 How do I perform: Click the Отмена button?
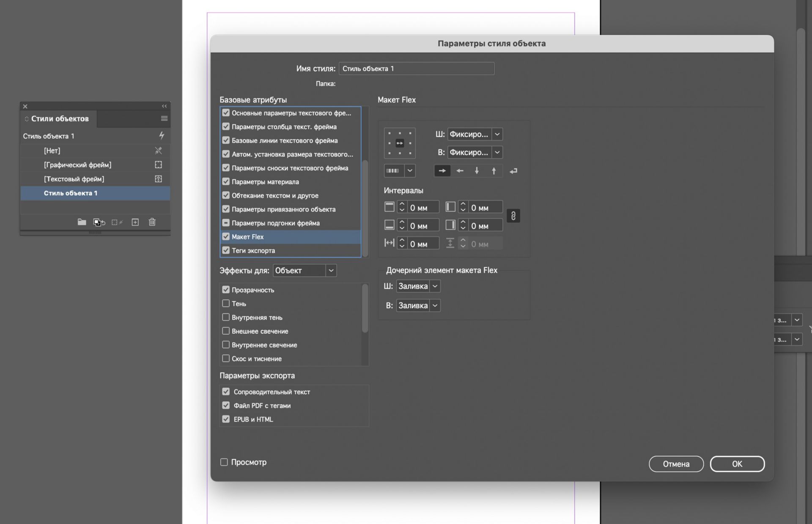point(676,464)
